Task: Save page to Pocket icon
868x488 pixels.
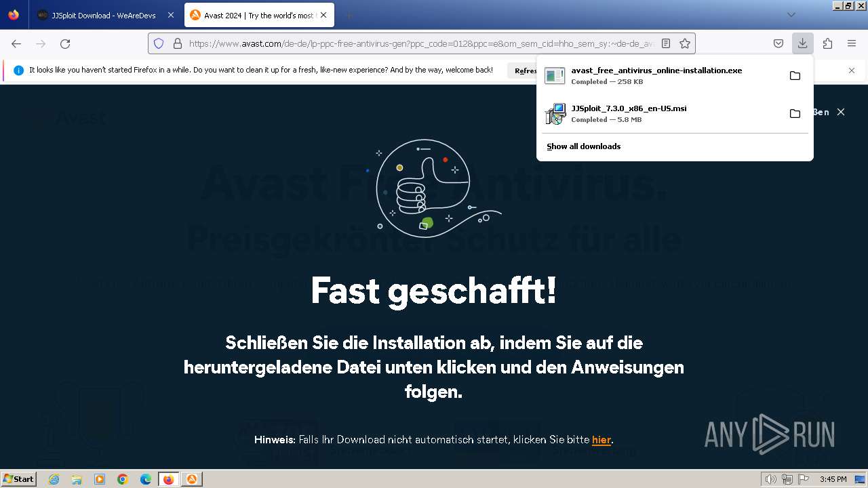Action: point(778,43)
